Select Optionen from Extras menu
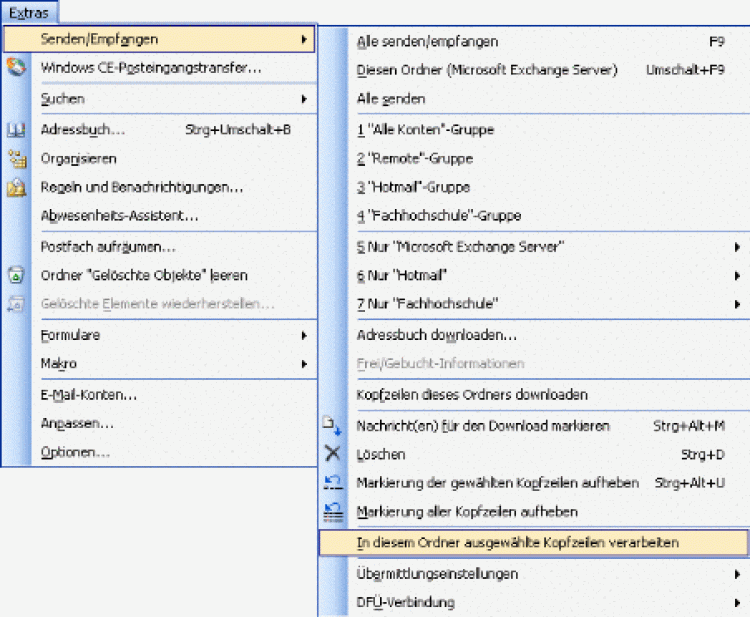Viewport: 750px width, 617px height. [75, 452]
